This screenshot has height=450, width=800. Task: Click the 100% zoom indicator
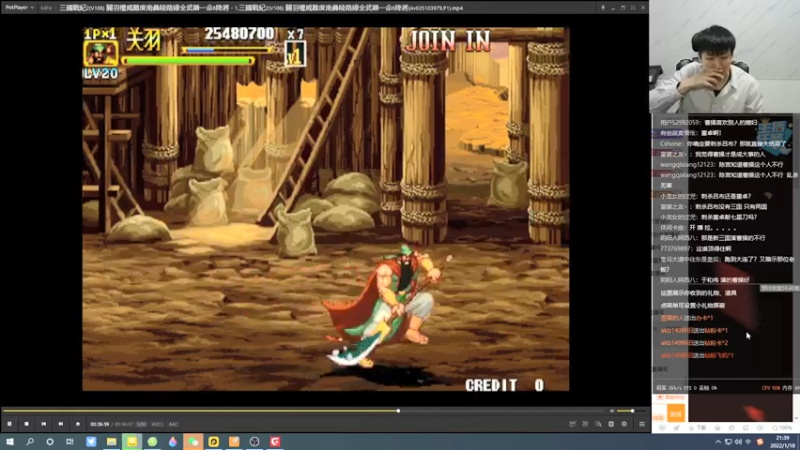(783, 428)
